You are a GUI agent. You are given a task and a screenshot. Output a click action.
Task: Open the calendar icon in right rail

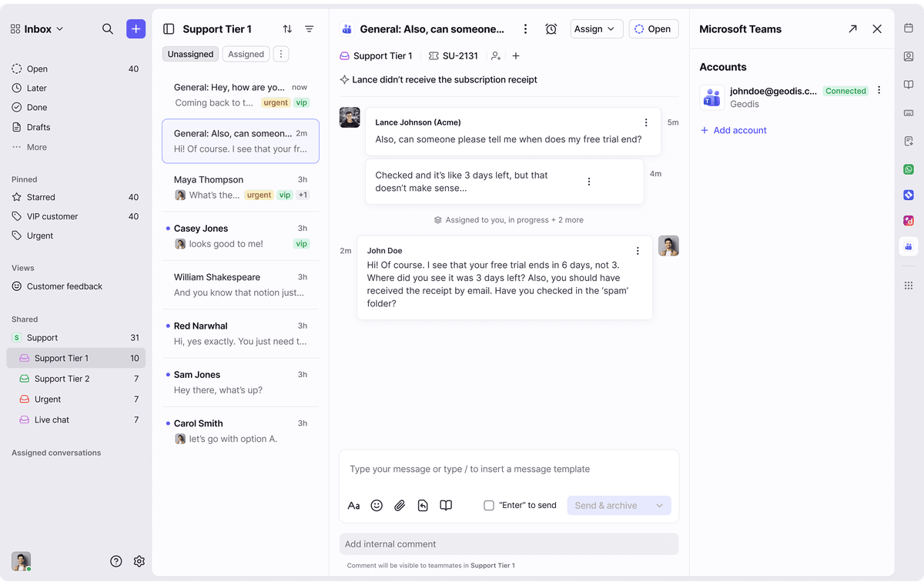[x=909, y=28]
